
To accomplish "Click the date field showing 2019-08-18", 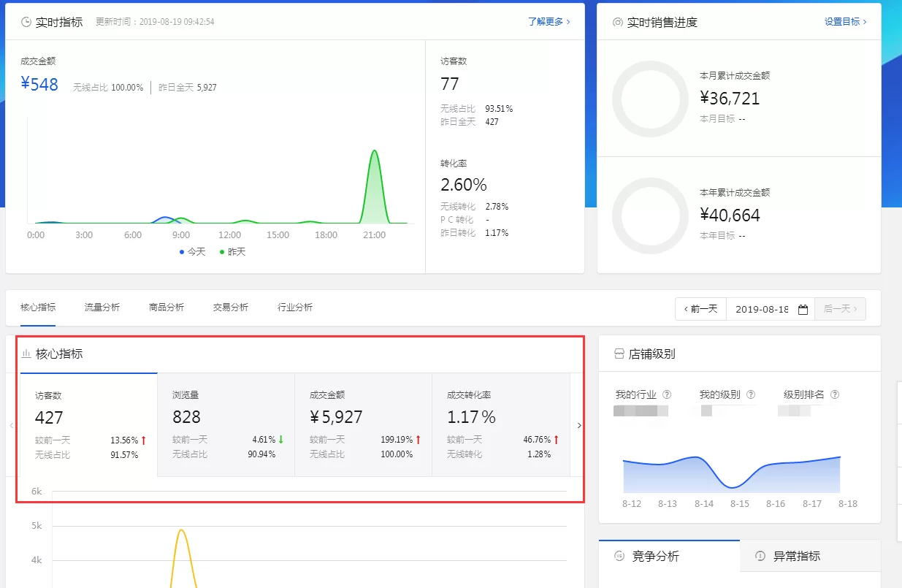I will (x=762, y=309).
